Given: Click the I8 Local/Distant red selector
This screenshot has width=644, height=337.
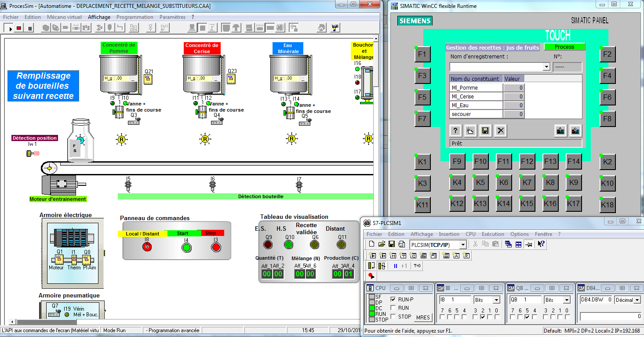Looking at the screenshot, I should pos(146,247).
